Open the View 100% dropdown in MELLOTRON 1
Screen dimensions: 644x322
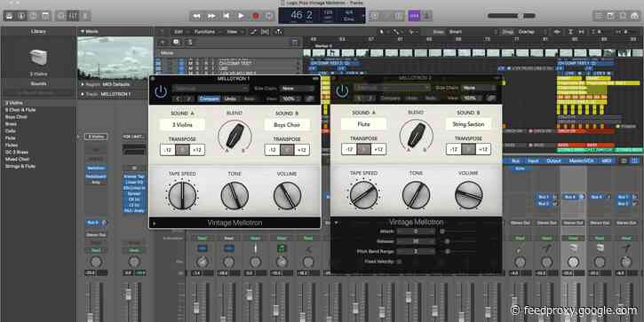click(x=290, y=98)
